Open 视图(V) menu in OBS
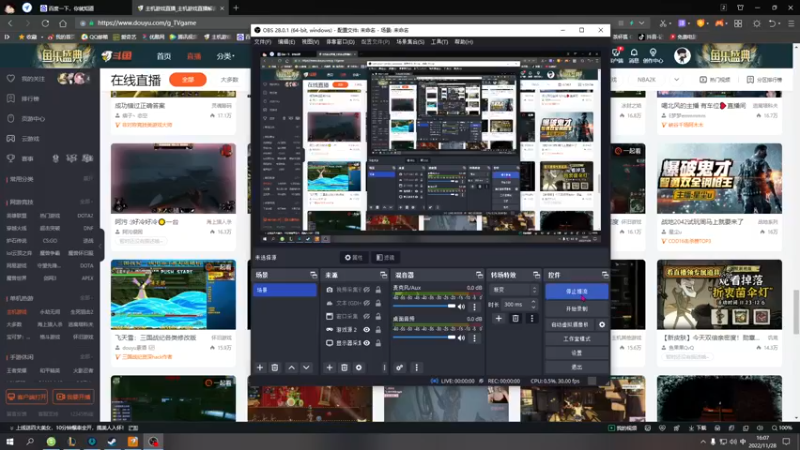The image size is (800, 450). pyautogui.click(x=310, y=42)
